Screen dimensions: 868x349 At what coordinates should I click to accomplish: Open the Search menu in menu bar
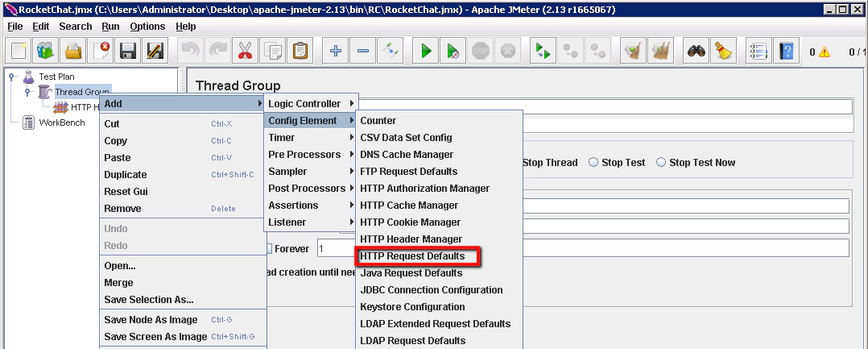pos(76,26)
